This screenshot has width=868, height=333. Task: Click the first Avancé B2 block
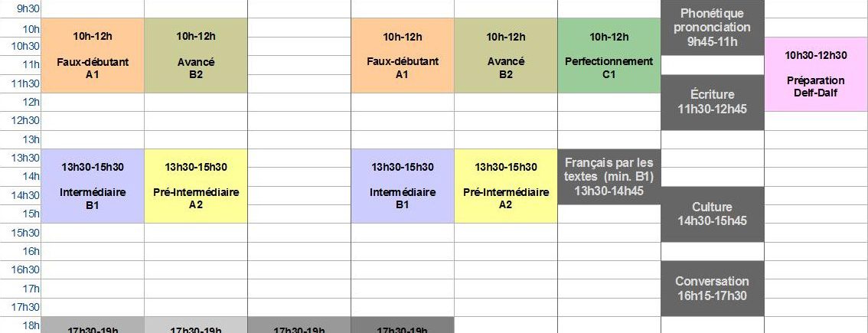click(x=196, y=55)
